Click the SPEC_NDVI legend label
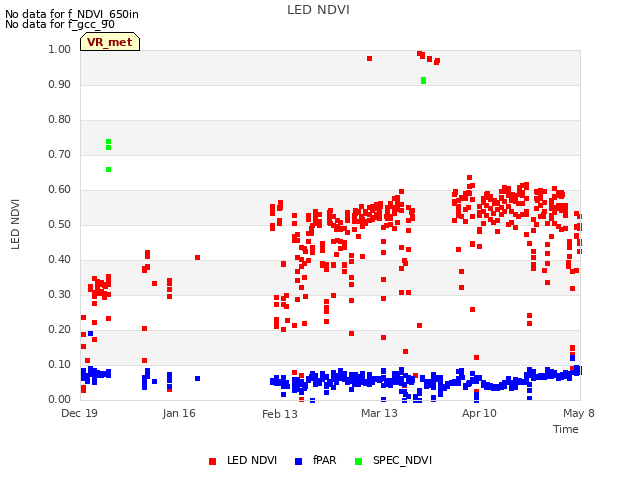This screenshot has width=640, height=480. pyautogui.click(x=402, y=460)
